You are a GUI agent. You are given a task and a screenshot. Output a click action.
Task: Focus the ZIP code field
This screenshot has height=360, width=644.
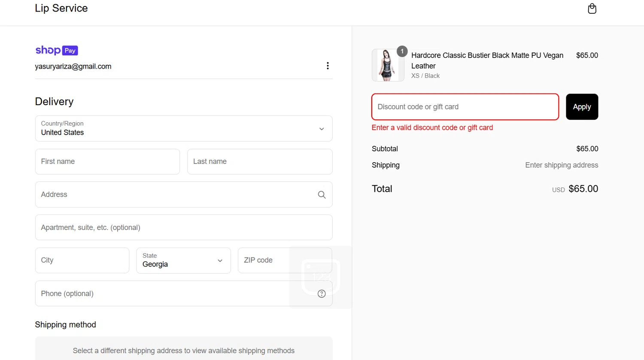(x=285, y=260)
